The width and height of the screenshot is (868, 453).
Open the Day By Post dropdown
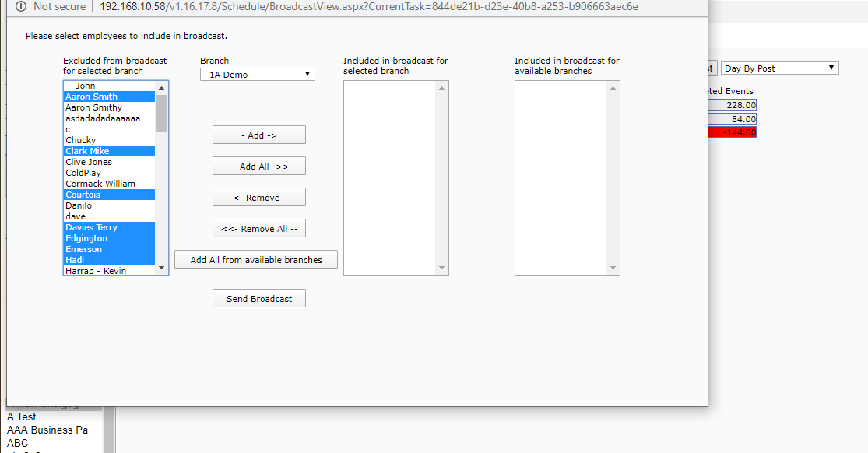click(x=779, y=68)
